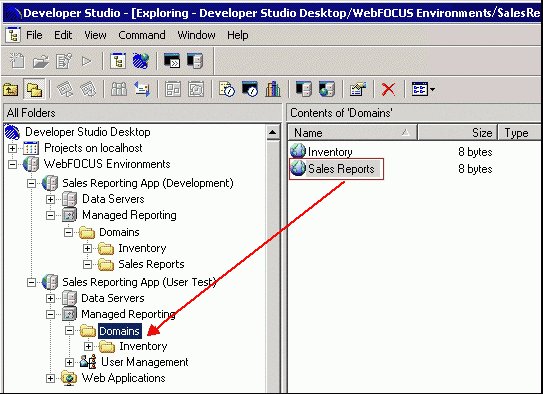
Task: Open the Window menu
Action: (196, 35)
